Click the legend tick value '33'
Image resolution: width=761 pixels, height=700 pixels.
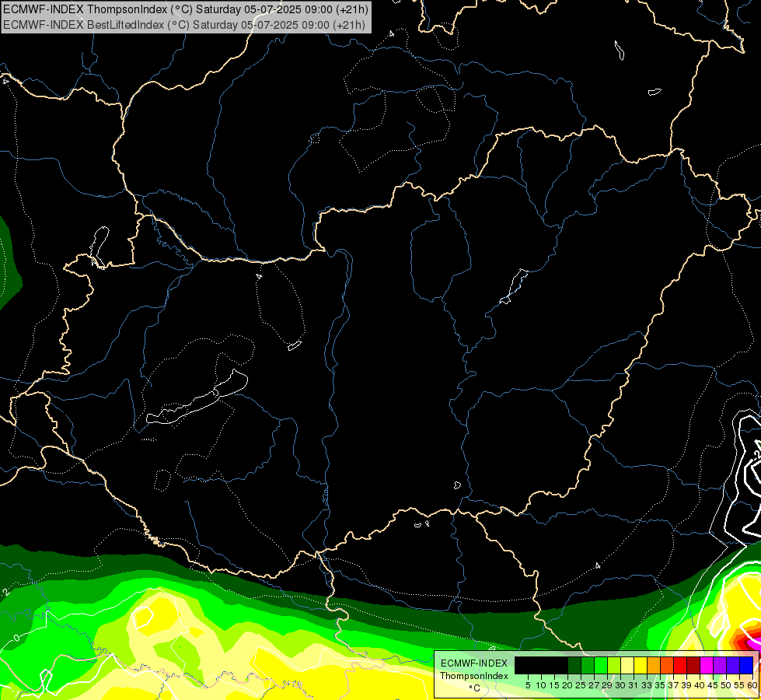click(647, 685)
